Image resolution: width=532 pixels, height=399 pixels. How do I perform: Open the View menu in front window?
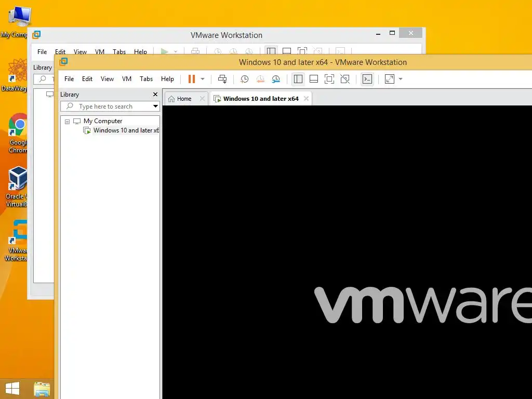coord(107,79)
